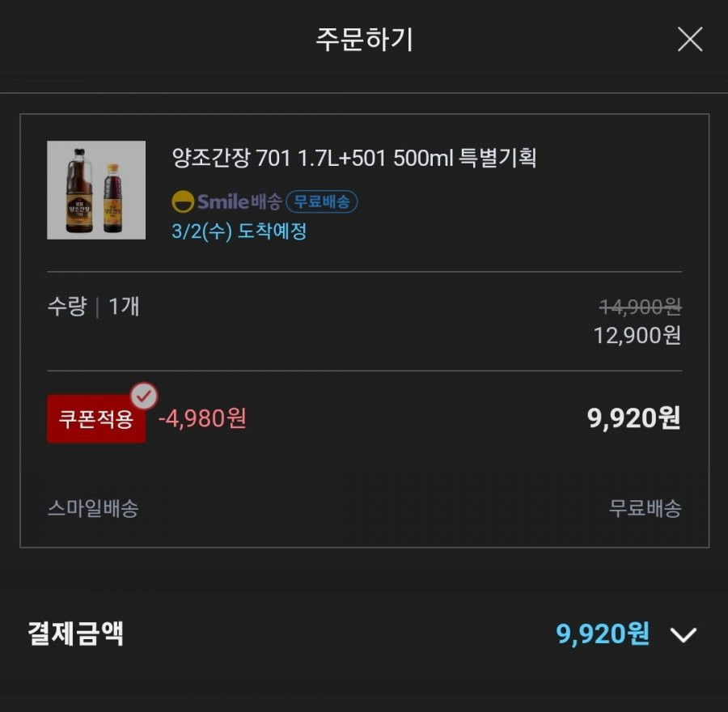Click the 주문하기 header title
The image size is (728, 712).
[365, 39]
